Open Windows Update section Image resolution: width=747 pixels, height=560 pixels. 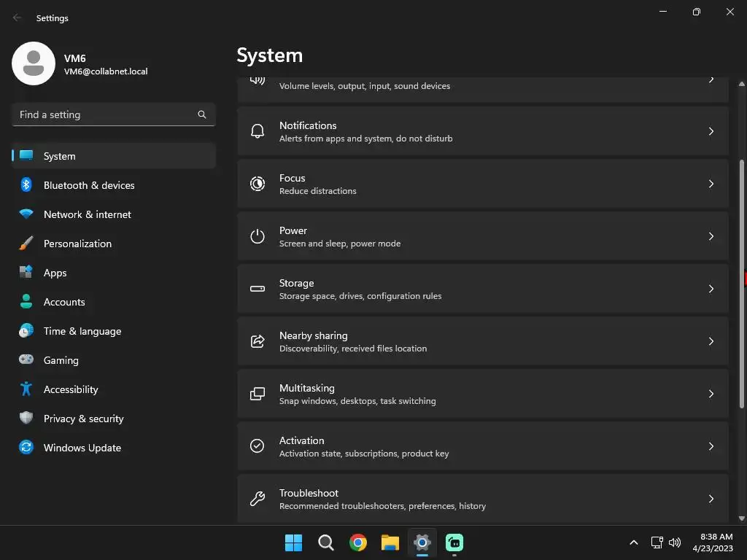tap(114, 447)
